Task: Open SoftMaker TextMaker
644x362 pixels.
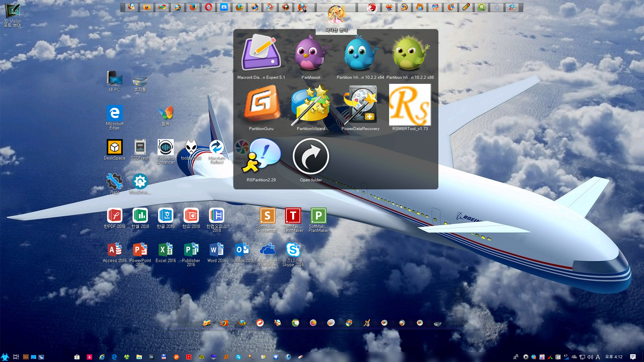Action: [x=293, y=220]
